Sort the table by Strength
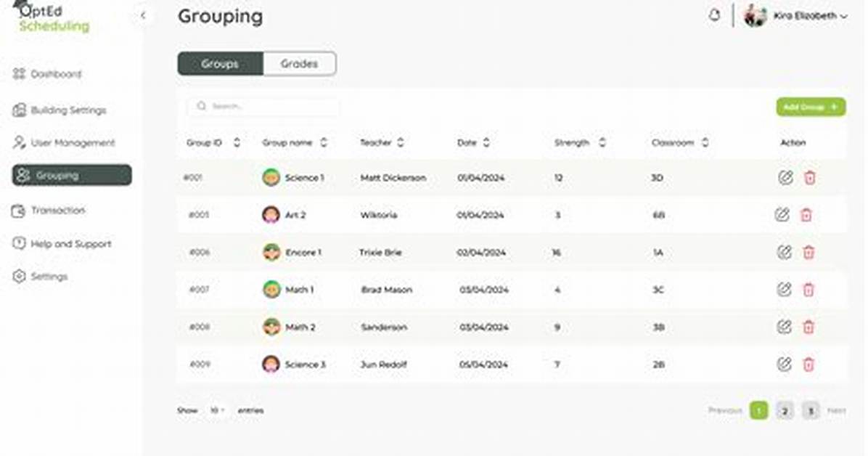Viewport: 868px width, 456px height. coord(602,142)
